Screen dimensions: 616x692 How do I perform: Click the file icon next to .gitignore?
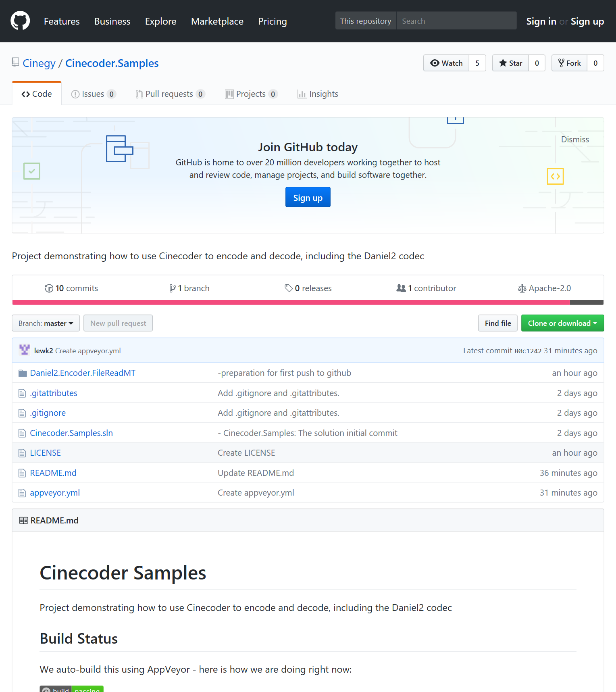coord(22,413)
